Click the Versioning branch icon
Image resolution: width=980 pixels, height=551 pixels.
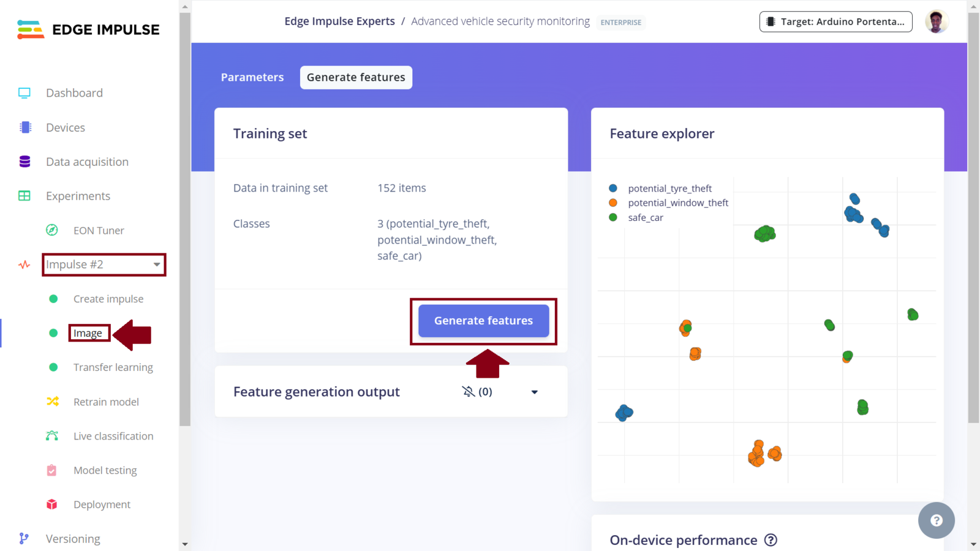pos(24,539)
